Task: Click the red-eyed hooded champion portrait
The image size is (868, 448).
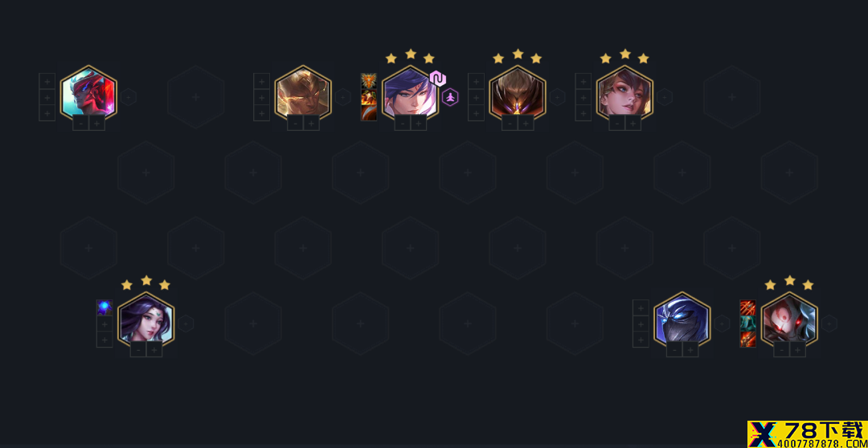Action: click(789, 321)
